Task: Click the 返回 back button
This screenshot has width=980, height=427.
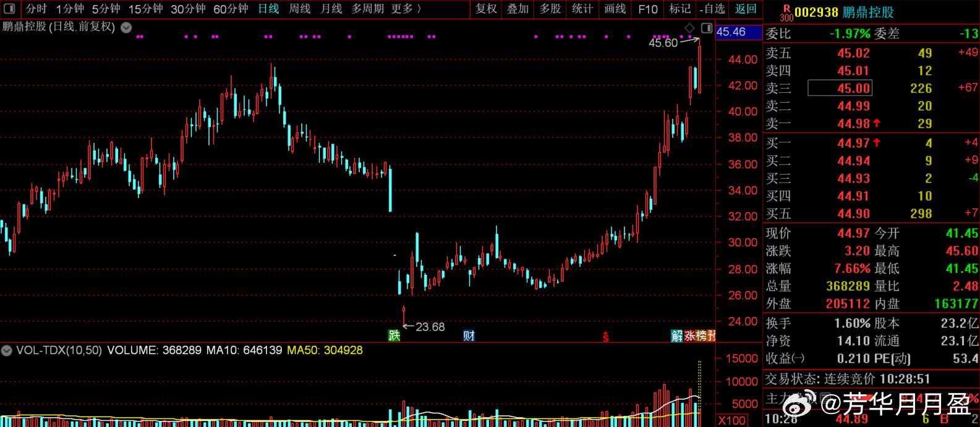Action: click(x=746, y=9)
